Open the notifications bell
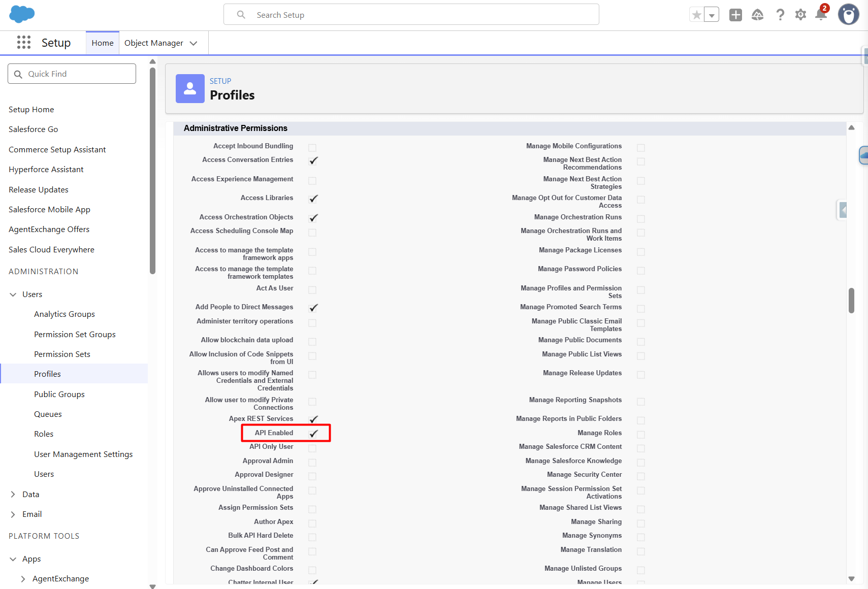868x589 pixels. coord(821,14)
